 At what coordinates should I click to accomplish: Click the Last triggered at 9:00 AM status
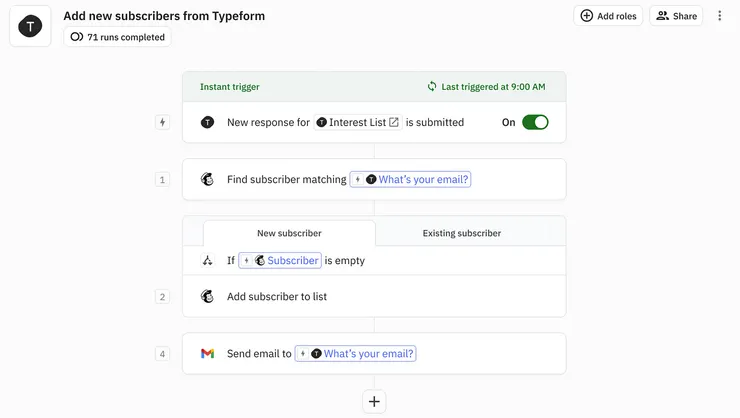tap(486, 87)
